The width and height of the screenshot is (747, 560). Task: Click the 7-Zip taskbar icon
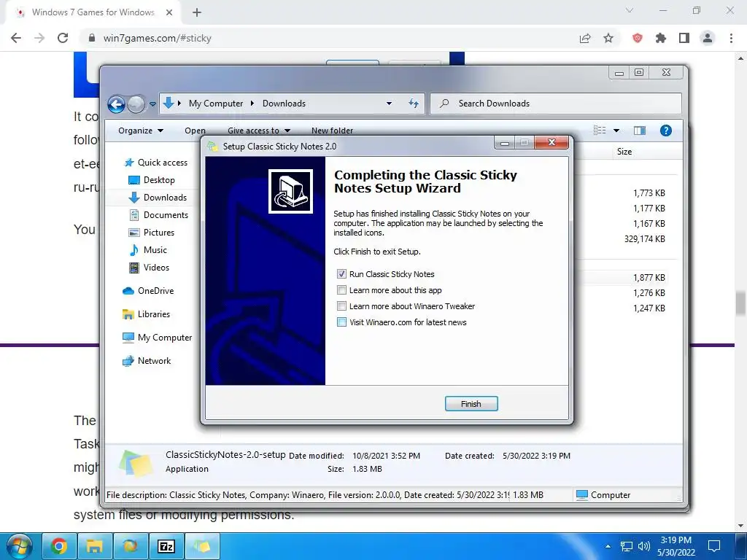point(166,546)
